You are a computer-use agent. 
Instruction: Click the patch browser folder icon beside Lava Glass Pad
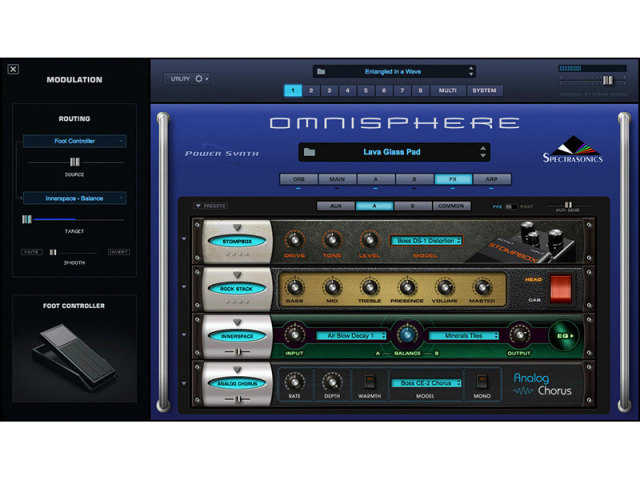tap(309, 152)
